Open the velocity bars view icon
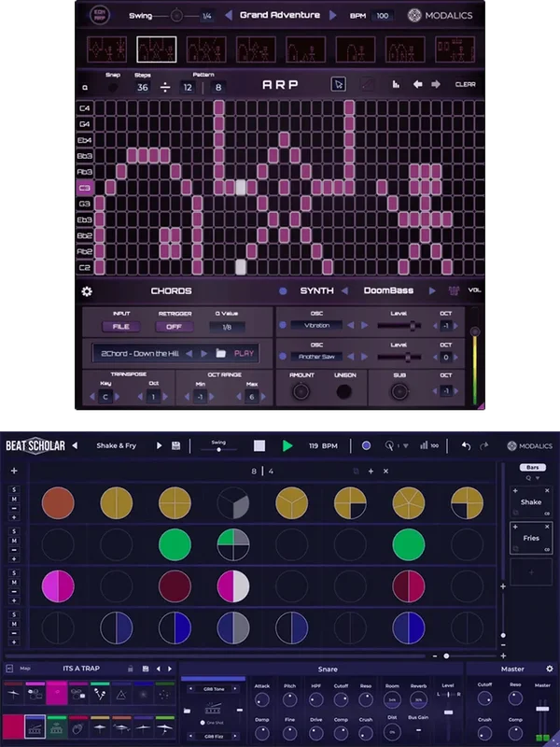This screenshot has width=560, height=747. coord(396,84)
